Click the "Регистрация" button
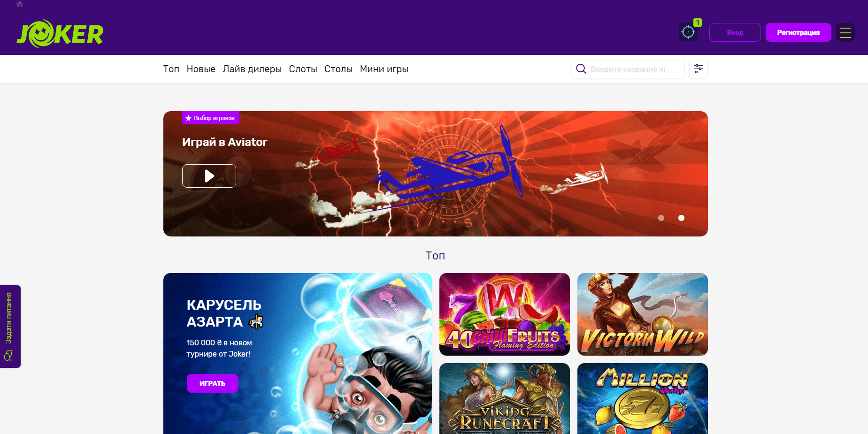The height and width of the screenshot is (434, 868). pyautogui.click(x=798, y=32)
